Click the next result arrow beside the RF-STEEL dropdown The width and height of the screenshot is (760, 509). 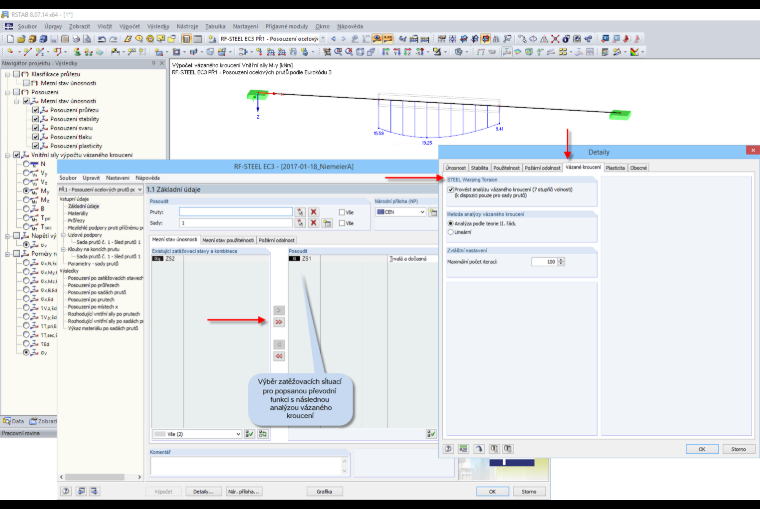(344, 39)
